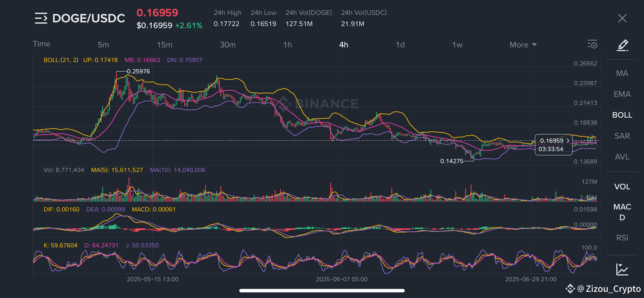Click the MACD: 0.00061 label
Image resolution: width=644 pixels, height=298 pixels.
(154, 209)
